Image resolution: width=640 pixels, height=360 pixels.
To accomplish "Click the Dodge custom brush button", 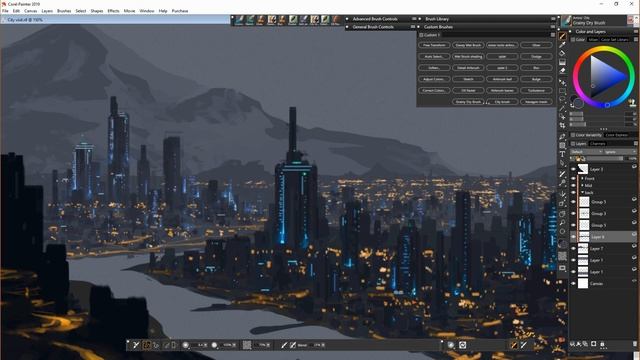I will [536, 57].
